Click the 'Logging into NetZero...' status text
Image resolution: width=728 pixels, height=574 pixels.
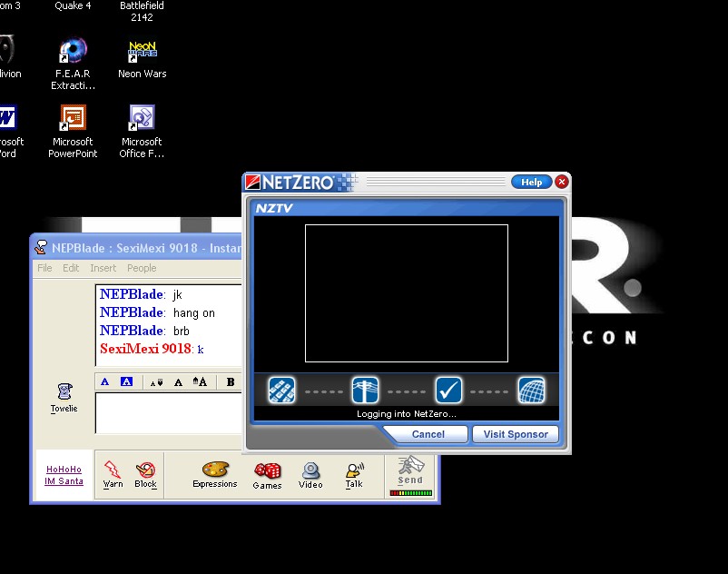pos(407,414)
